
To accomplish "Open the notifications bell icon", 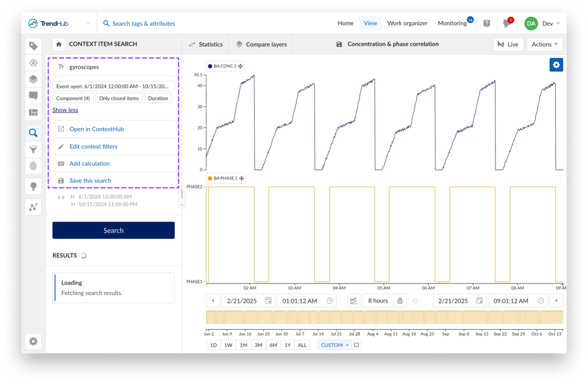I will [507, 23].
